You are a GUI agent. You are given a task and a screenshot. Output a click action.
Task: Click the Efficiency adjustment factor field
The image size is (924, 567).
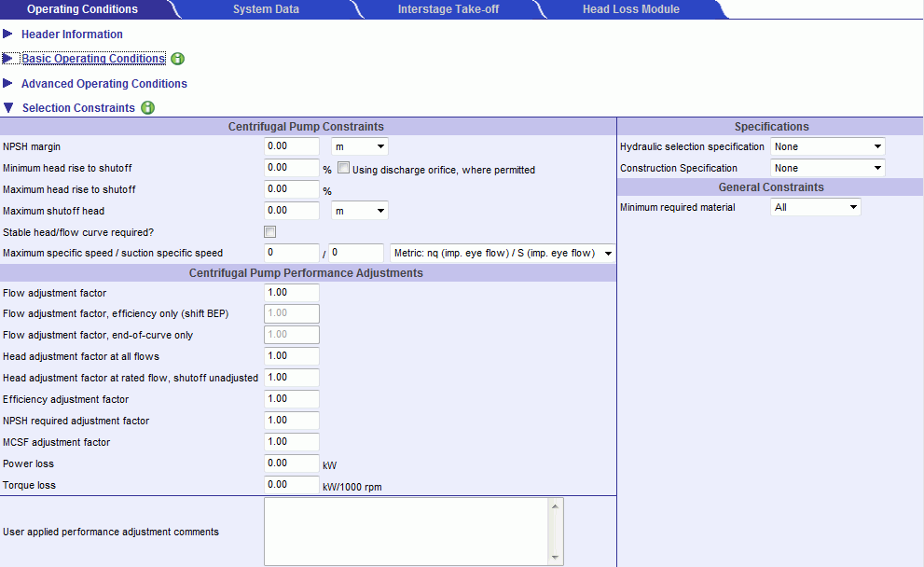[x=292, y=399]
